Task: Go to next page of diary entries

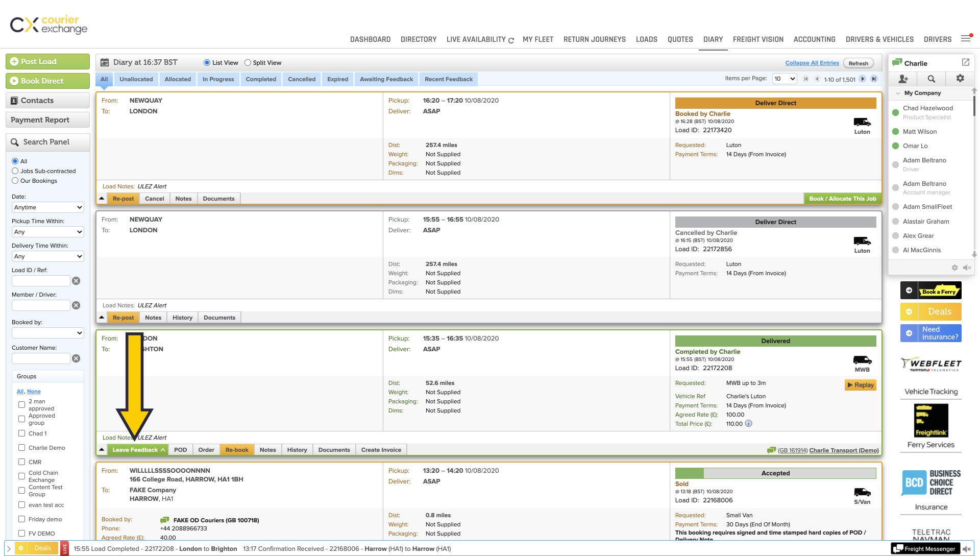Action: tap(863, 79)
